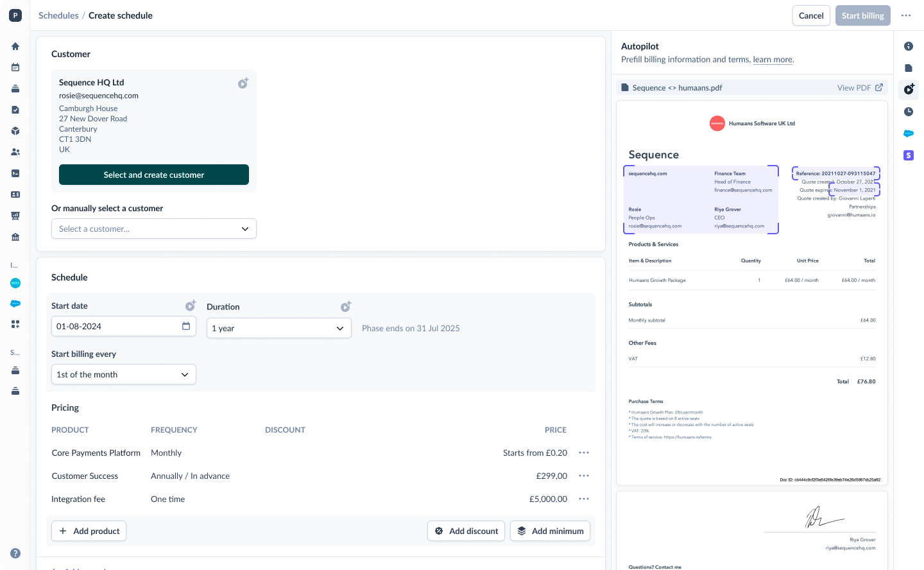The width and height of the screenshot is (924, 570).
Task: Click the Integration fee product name
Action: tap(78, 499)
